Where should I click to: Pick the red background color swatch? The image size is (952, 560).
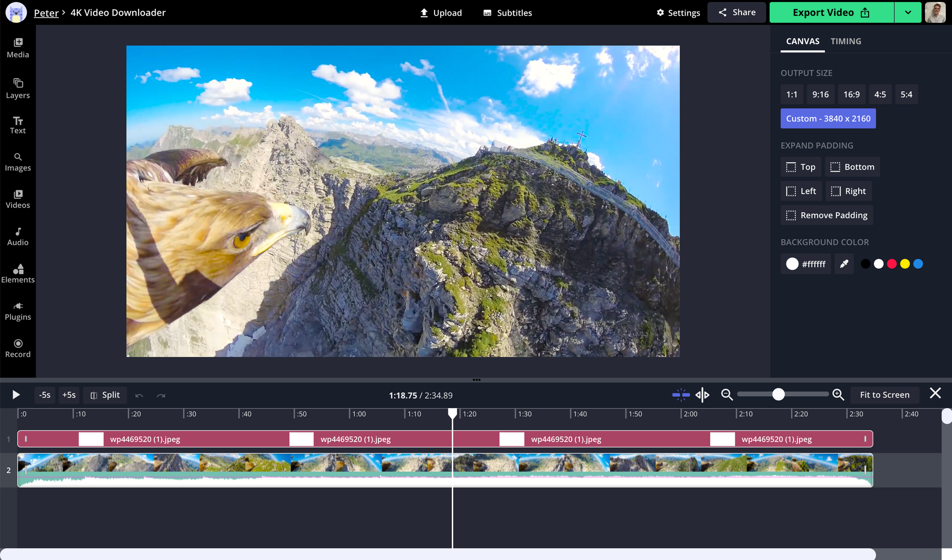892,264
